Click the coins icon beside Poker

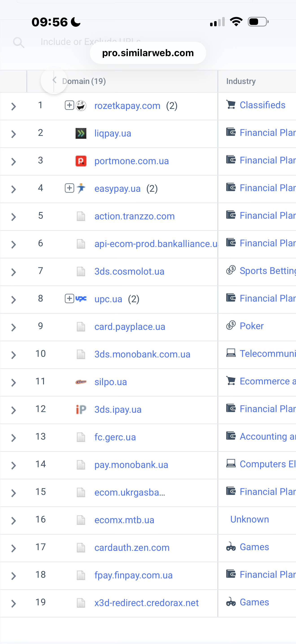tap(231, 326)
